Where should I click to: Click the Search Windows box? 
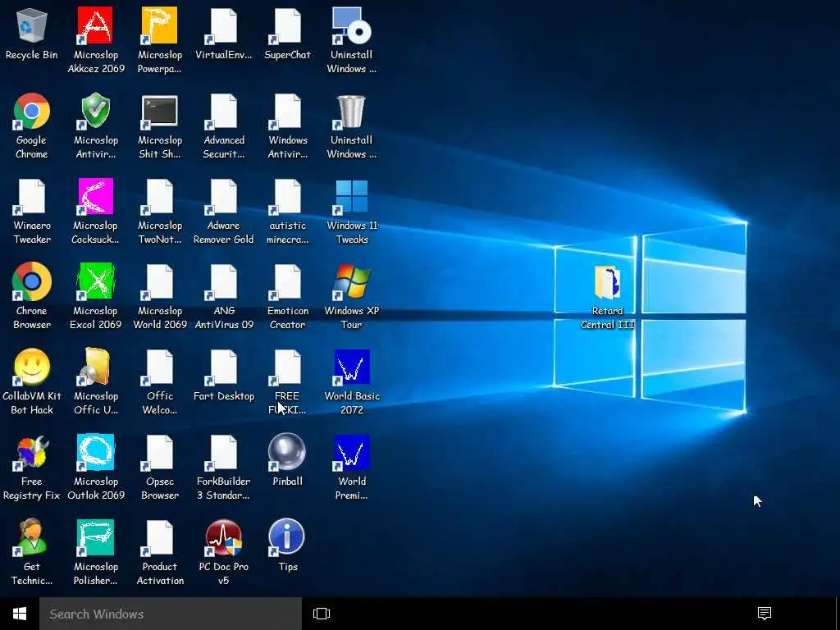point(171,614)
